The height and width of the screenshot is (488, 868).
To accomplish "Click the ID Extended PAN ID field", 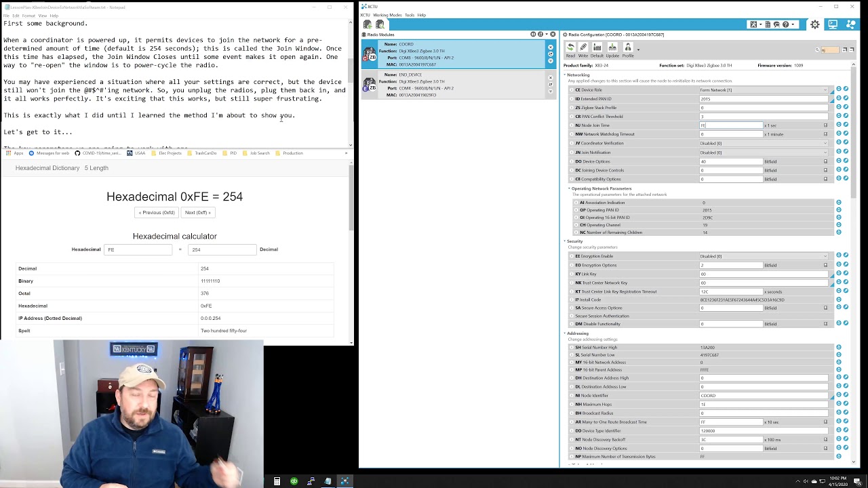I will [x=764, y=99].
